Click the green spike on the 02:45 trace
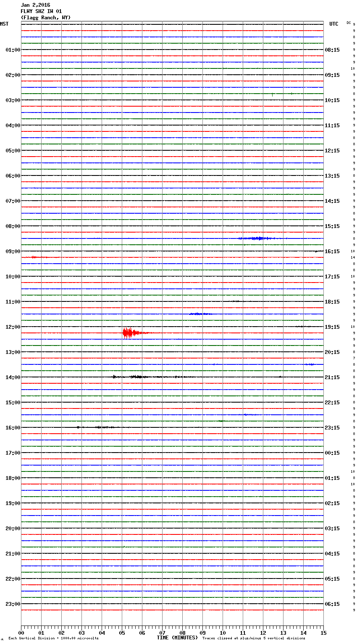The image size is (357, 644). point(273,94)
